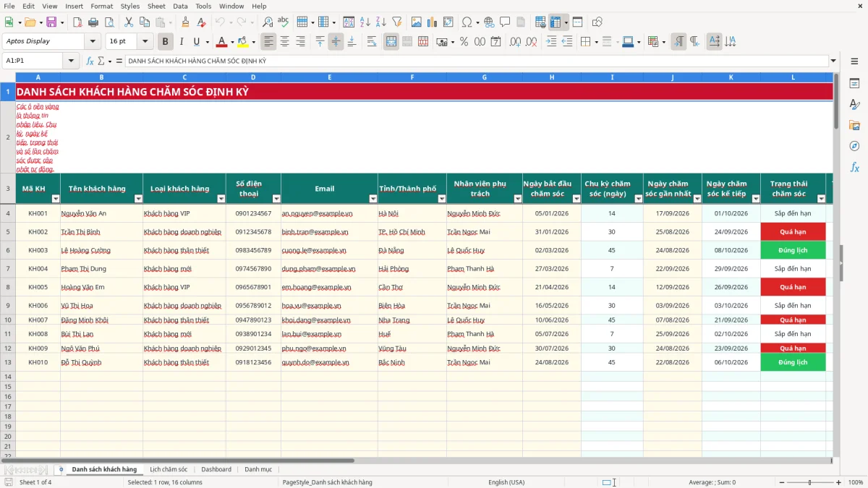Open Find and Replace
The height and width of the screenshot is (488, 868).
coord(268,22)
